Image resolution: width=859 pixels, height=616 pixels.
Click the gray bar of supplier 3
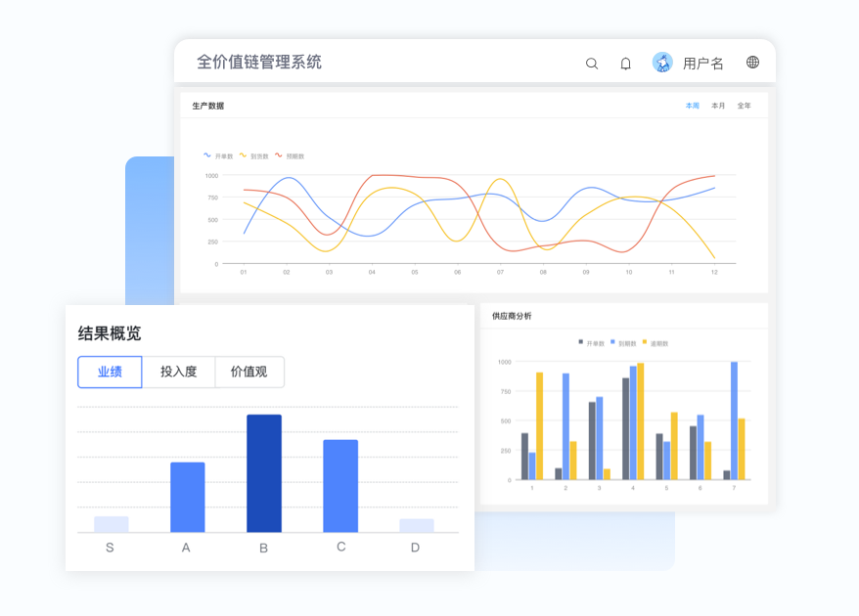(x=592, y=441)
